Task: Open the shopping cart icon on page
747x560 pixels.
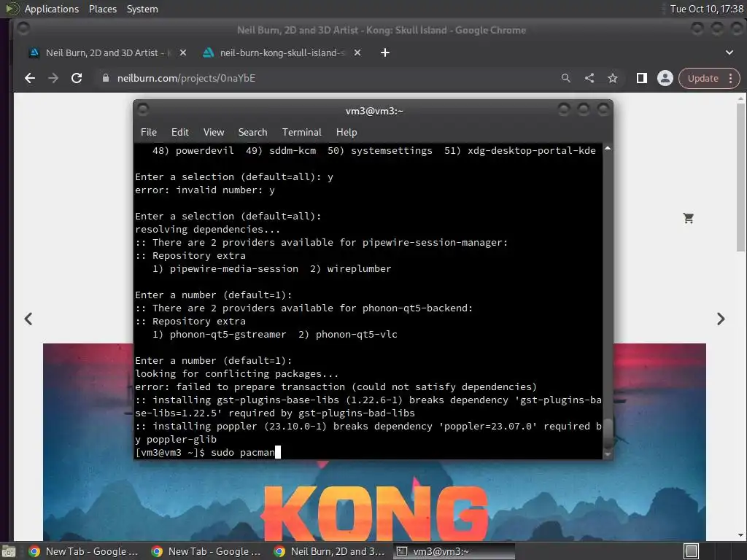Action: pos(689,218)
